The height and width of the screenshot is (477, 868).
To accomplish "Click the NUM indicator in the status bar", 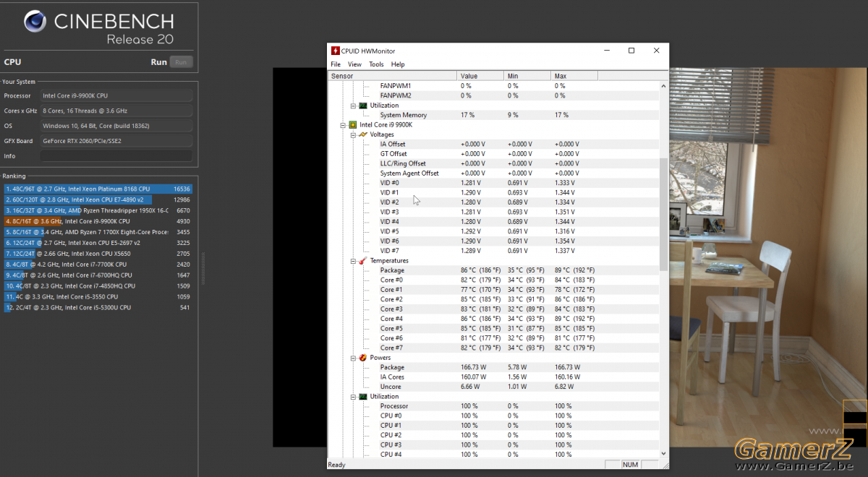I will point(630,465).
